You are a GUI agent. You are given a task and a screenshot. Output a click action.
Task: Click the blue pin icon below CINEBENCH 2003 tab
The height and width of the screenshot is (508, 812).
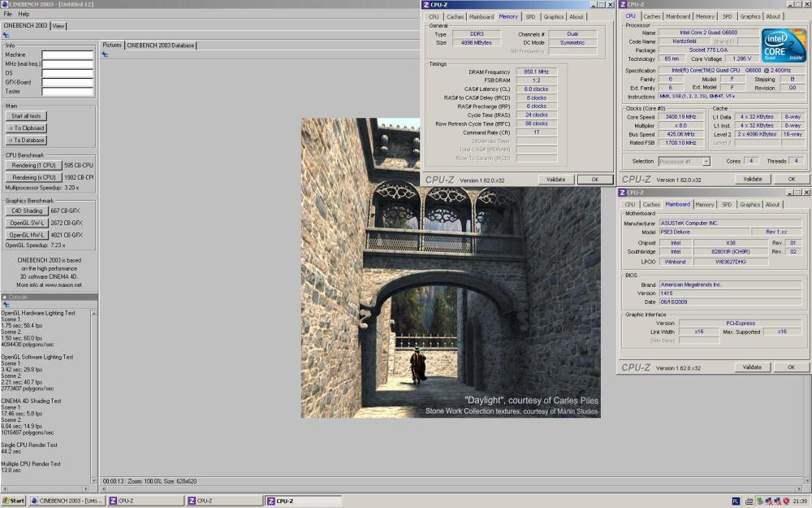point(6,35)
